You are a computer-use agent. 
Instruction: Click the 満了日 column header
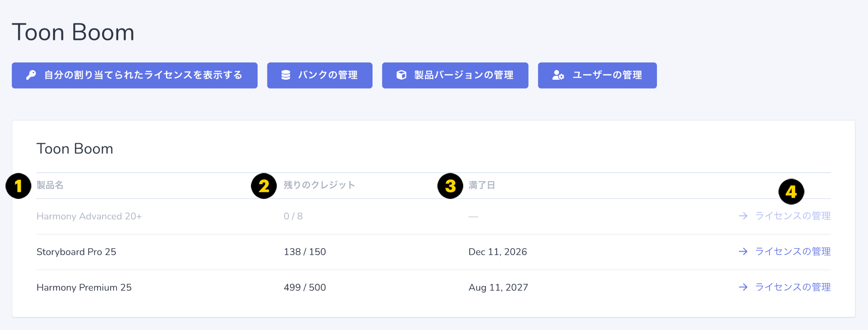tap(482, 185)
